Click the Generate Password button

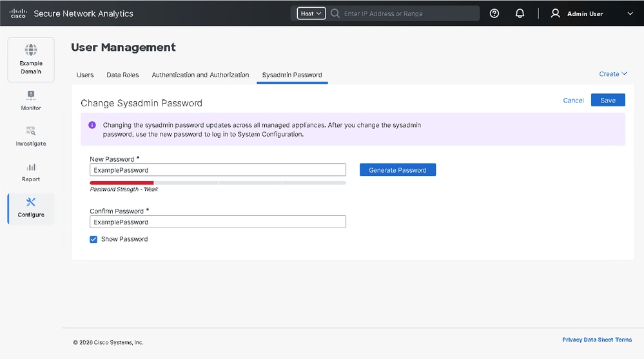[x=398, y=170]
